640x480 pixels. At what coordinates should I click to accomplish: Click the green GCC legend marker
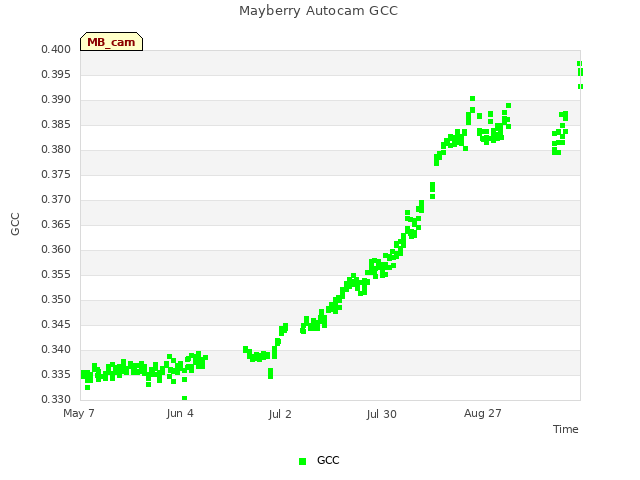[302, 461]
